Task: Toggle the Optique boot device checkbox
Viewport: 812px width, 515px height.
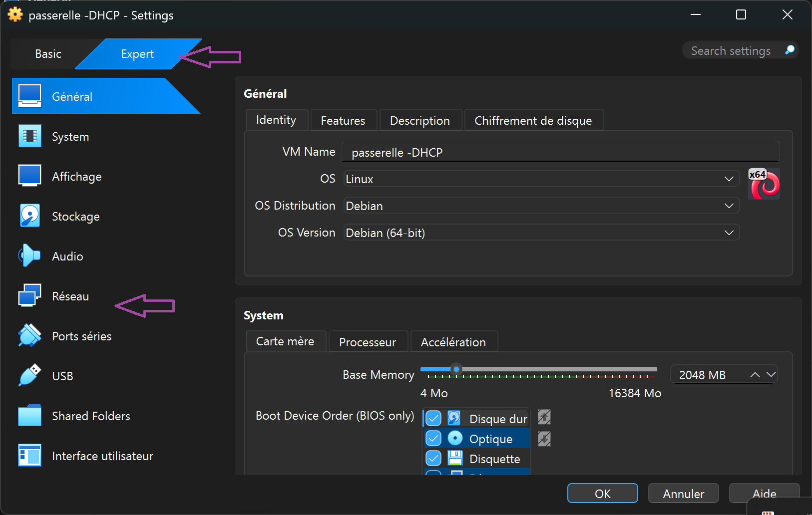Action: [x=433, y=439]
